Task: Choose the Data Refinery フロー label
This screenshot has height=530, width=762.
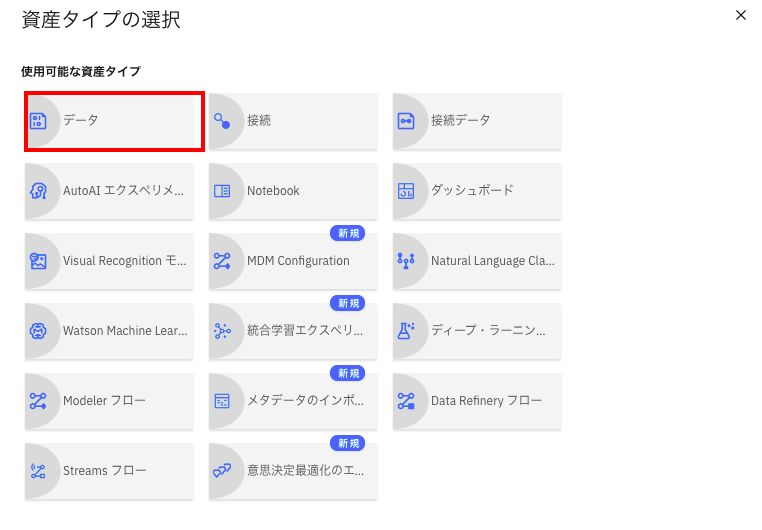Action: tap(486, 400)
